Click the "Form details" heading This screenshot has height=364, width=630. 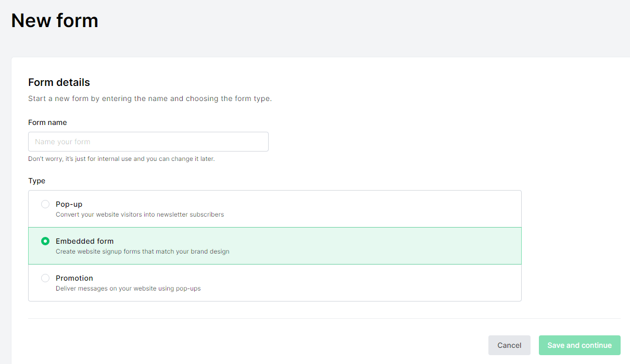coord(59,82)
